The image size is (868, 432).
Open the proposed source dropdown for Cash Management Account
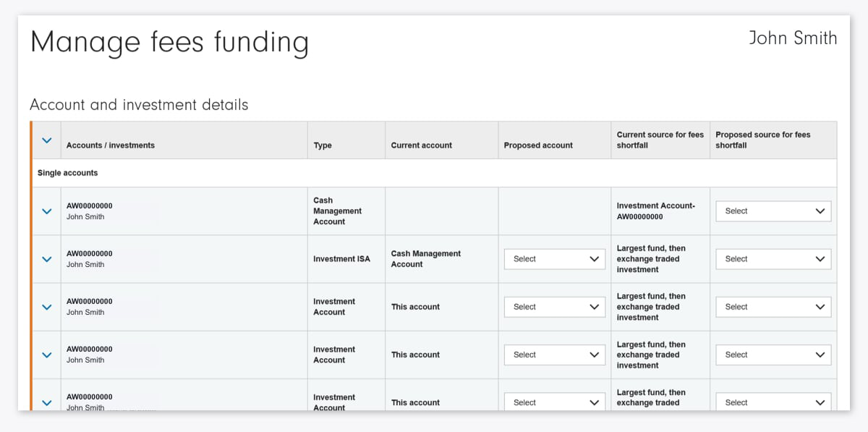773,211
